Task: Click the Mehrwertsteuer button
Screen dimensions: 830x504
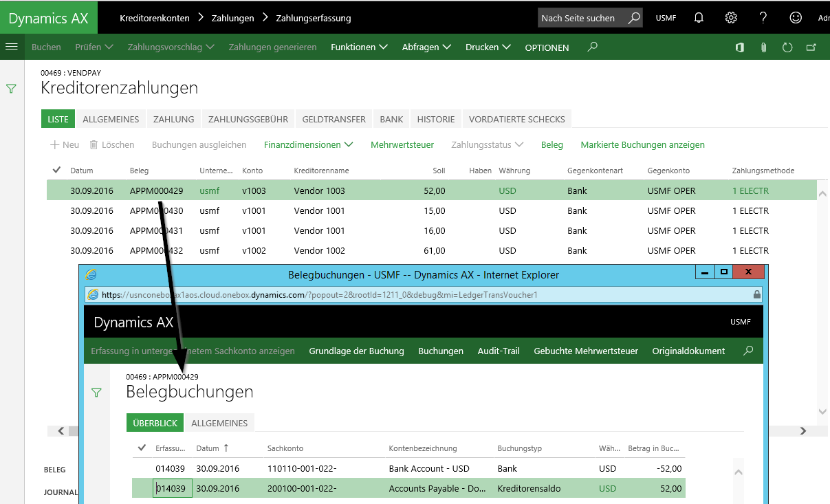Action: [x=402, y=145]
